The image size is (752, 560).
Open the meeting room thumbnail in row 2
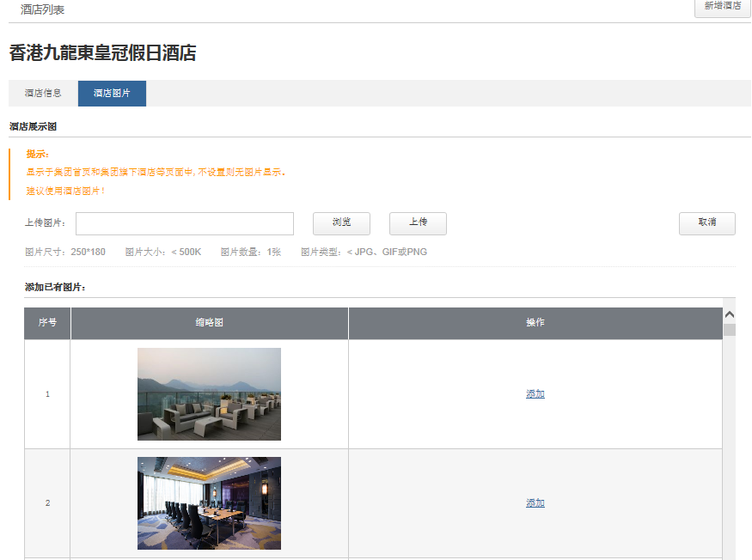pos(209,503)
